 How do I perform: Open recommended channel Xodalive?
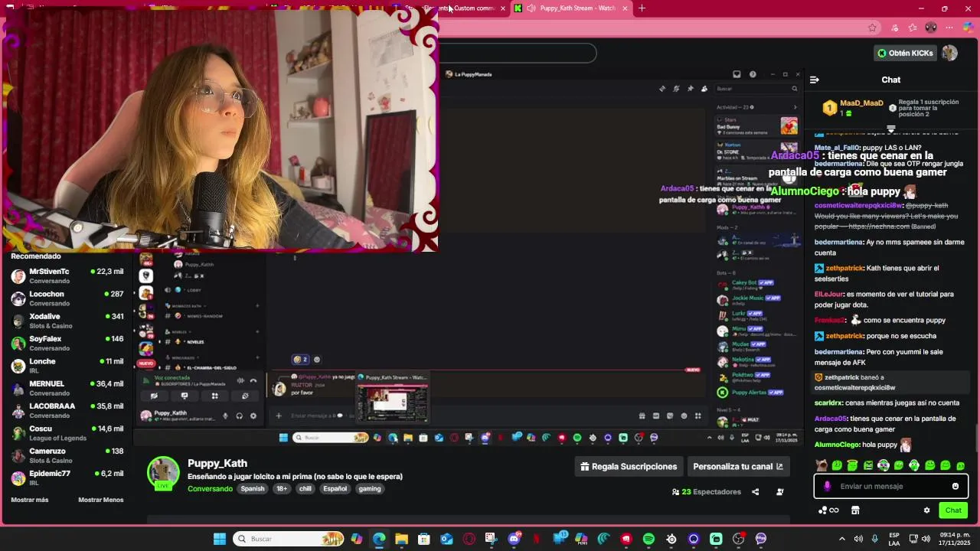[67, 321]
